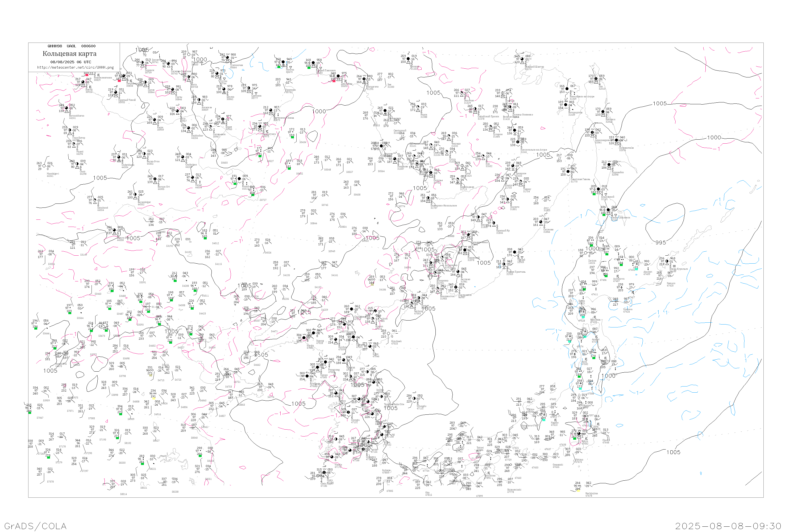Click the date '08/08/2025 06 UTC'
The image size is (798, 532).
(70, 62)
